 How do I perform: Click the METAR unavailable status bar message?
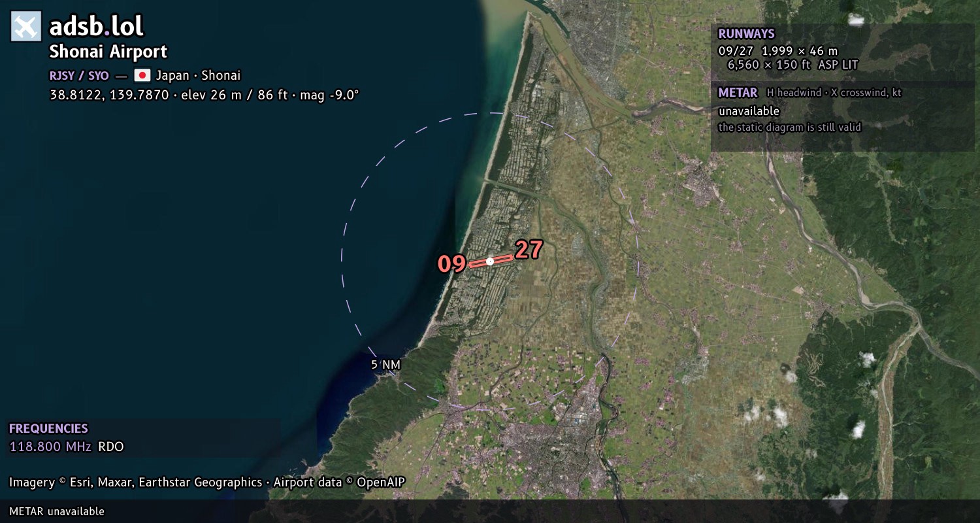[x=57, y=511]
